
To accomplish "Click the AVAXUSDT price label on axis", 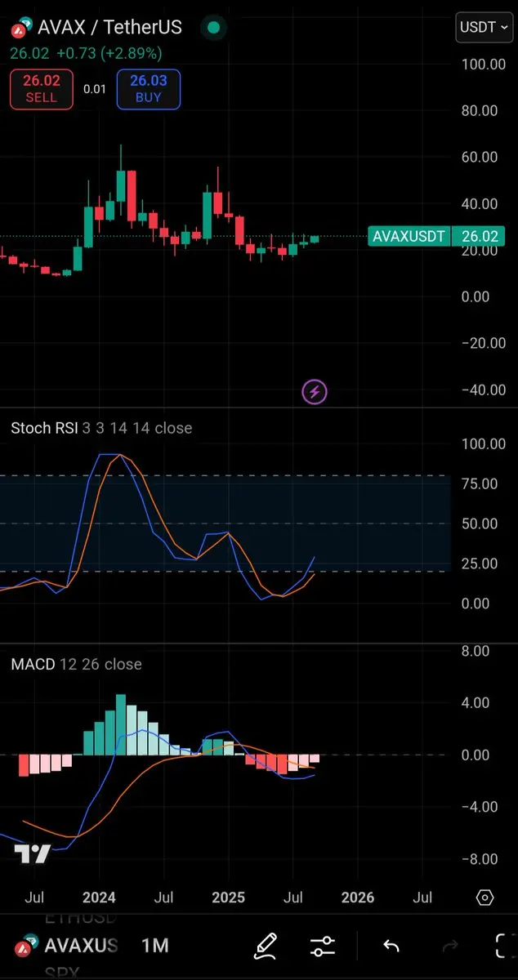I will [409, 237].
